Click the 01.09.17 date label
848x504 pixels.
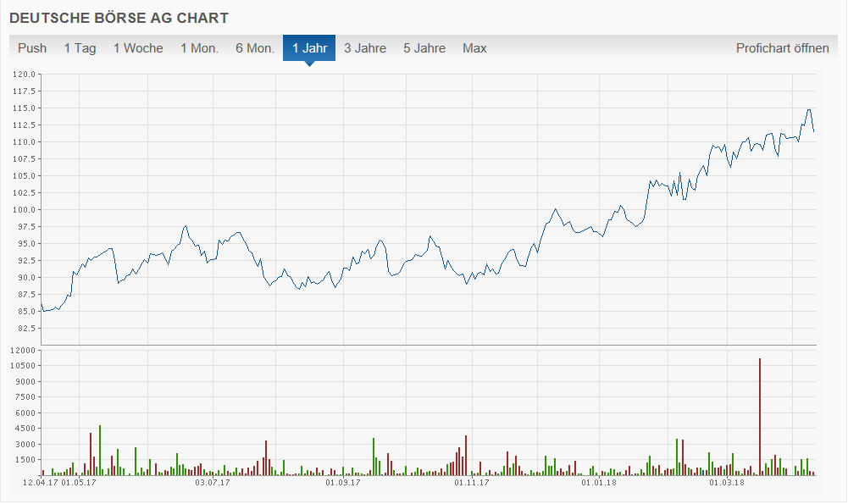coord(343,482)
